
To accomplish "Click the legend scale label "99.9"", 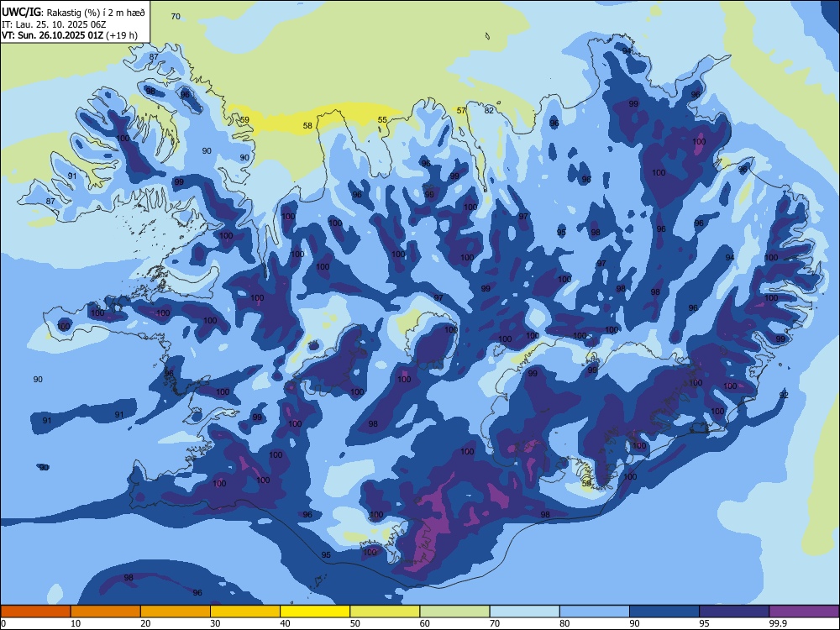I will (778, 623).
